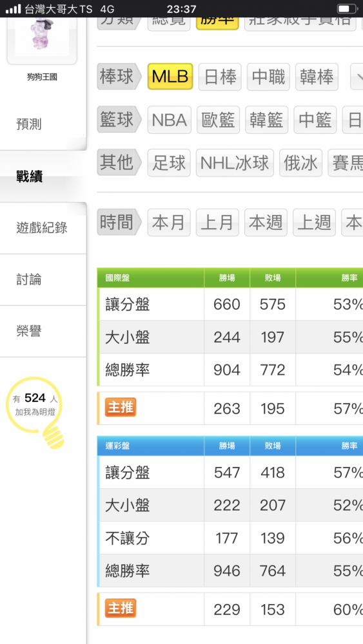
Task: Open the 榮譽 sidebar item
Action: (x=43, y=331)
